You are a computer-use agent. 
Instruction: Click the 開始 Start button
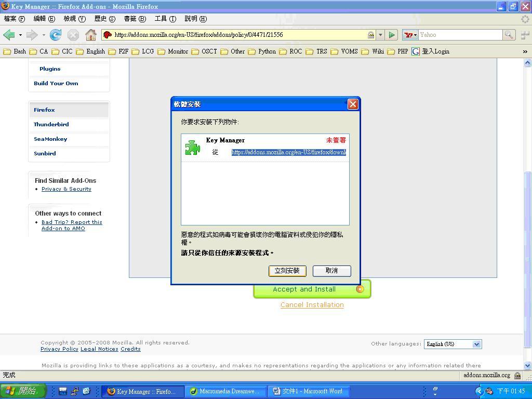tap(23, 391)
